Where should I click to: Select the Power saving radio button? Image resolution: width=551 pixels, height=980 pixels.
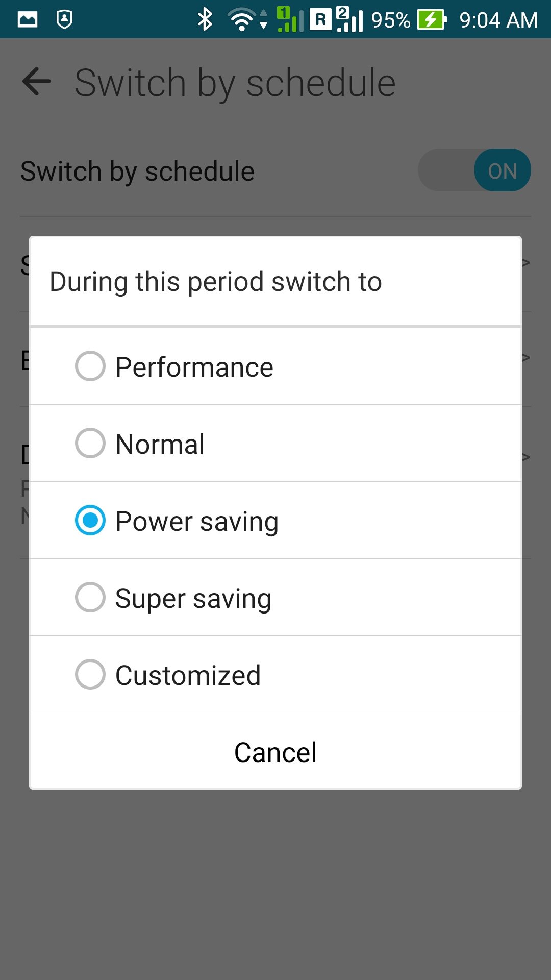pos(90,520)
